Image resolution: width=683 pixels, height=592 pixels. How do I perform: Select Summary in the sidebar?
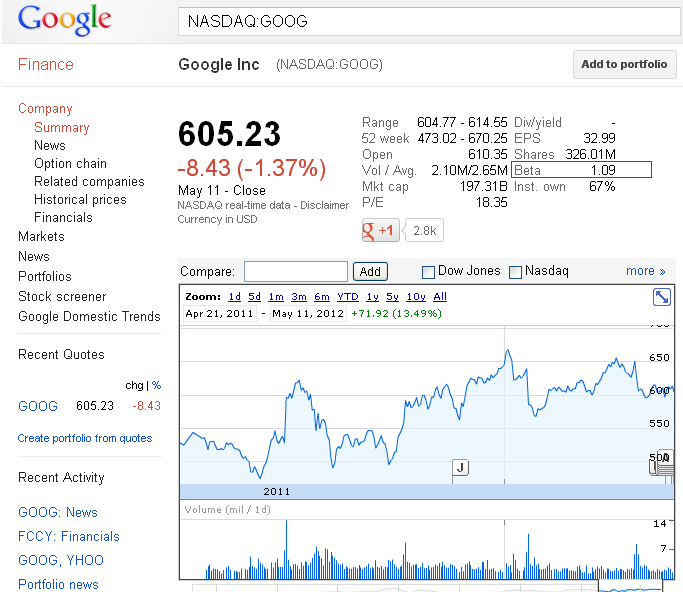[62, 127]
